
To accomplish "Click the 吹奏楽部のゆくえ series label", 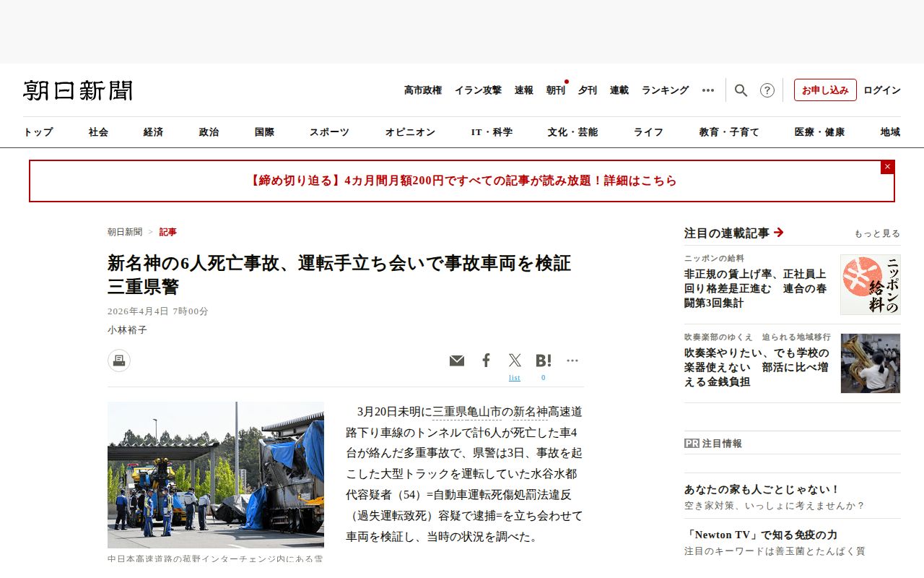I will (757, 337).
